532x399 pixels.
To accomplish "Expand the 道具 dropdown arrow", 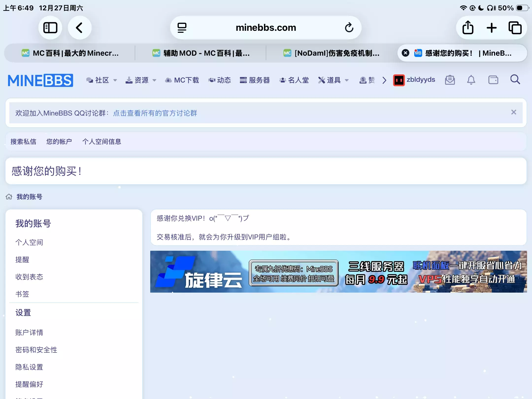I will (347, 80).
